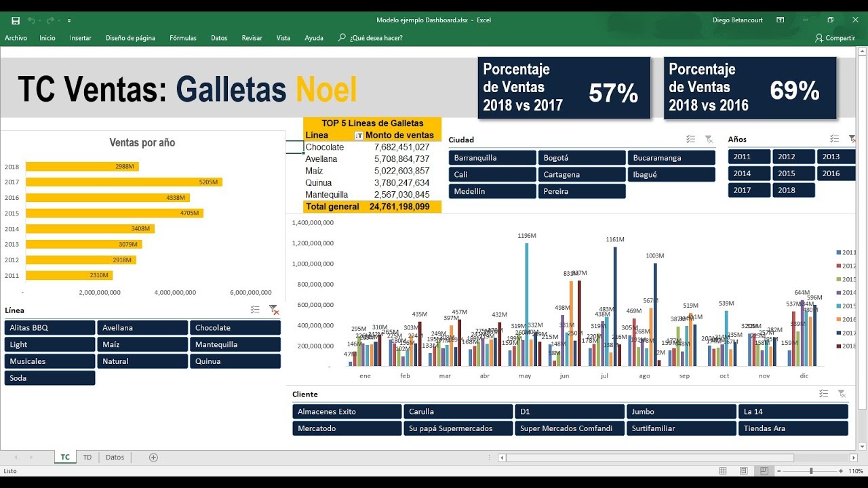Open the Undo history dropdown arrow
The width and height of the screenshot is (868, 488).
pos(39,20)
